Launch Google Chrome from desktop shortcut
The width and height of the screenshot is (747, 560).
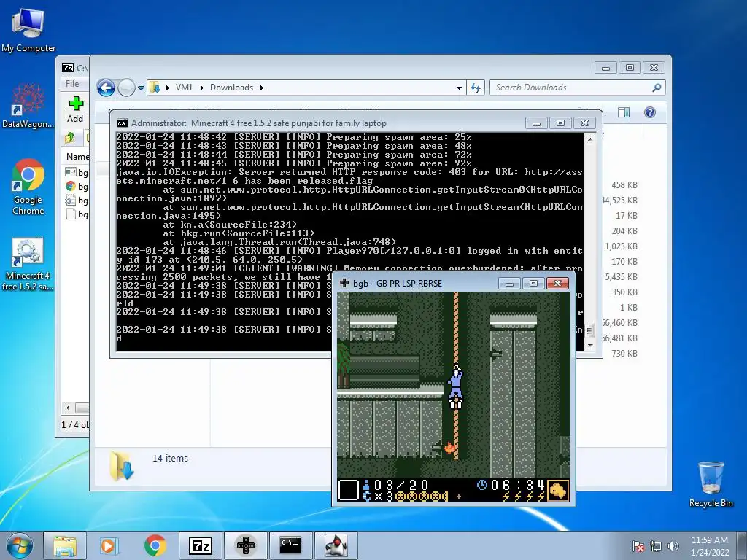(x=28, y=187)
